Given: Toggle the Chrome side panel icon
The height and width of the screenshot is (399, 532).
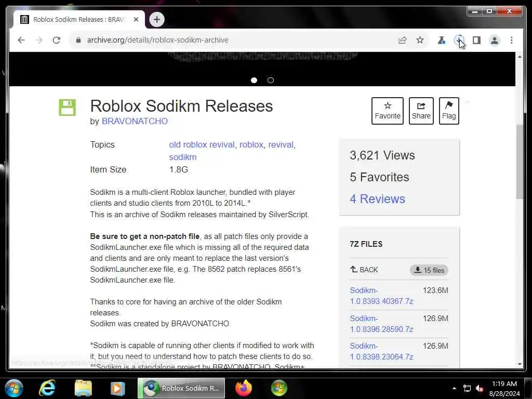Looking at the screenshot, I should point(477,40).
